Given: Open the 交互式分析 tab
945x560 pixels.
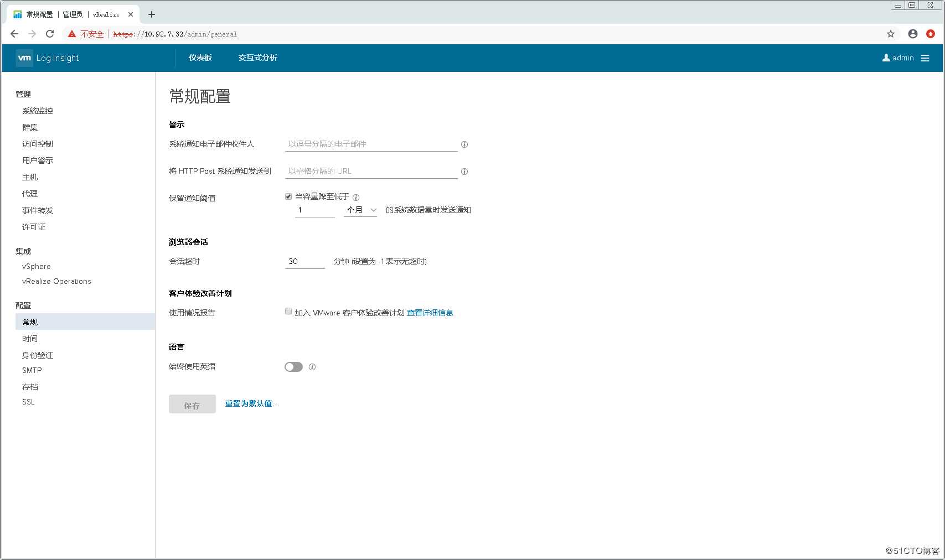Looking at the screenshot, I should coord(258,58).
